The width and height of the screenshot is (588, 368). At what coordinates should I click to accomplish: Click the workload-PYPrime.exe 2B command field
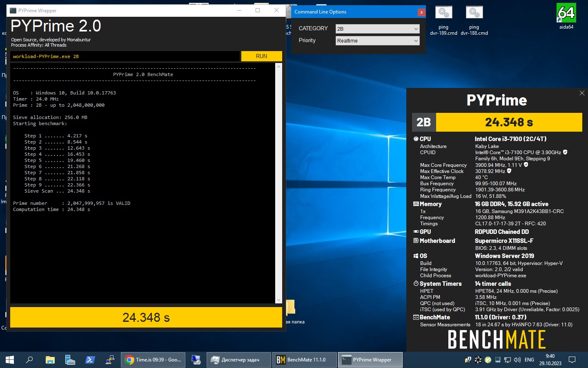(x=125, y=56)
